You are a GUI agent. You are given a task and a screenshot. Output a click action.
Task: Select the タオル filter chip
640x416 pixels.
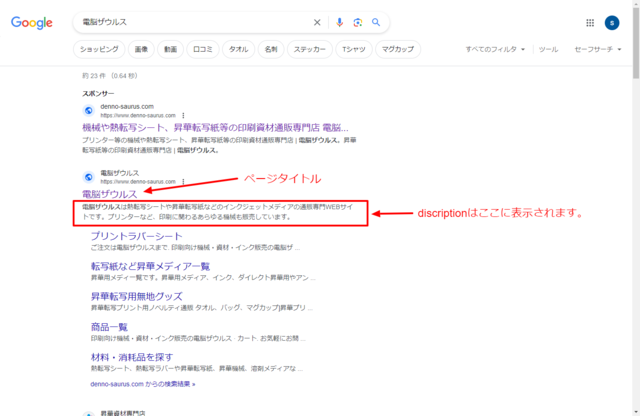[238, 49]
